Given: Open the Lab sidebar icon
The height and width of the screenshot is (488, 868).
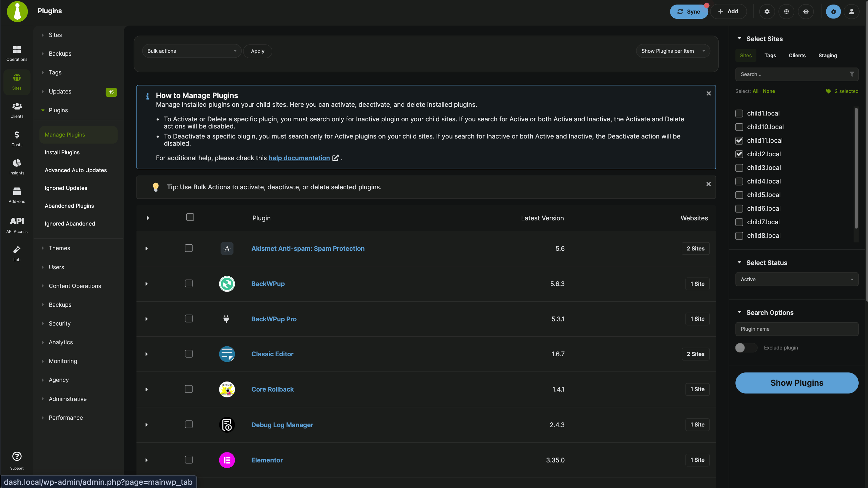Looking at the screenshot, I should pyautogui.click(x=17, y=254).
